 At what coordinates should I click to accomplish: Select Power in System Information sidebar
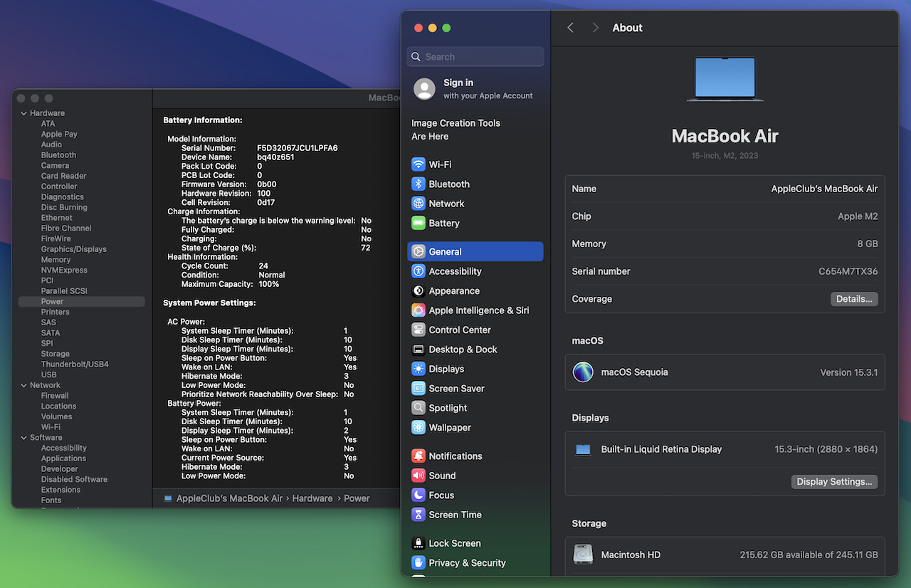point(81,302)
